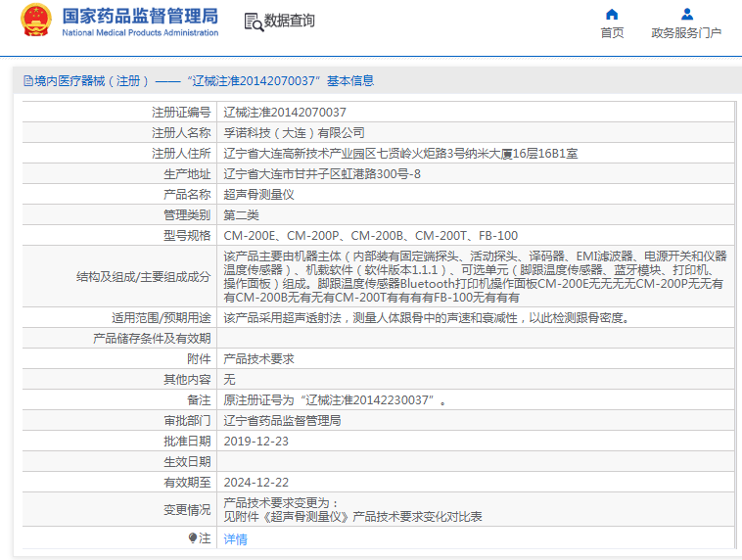Click 备注 row label
Viewport: 742px width, 560px height.
(x=199, y=400)
